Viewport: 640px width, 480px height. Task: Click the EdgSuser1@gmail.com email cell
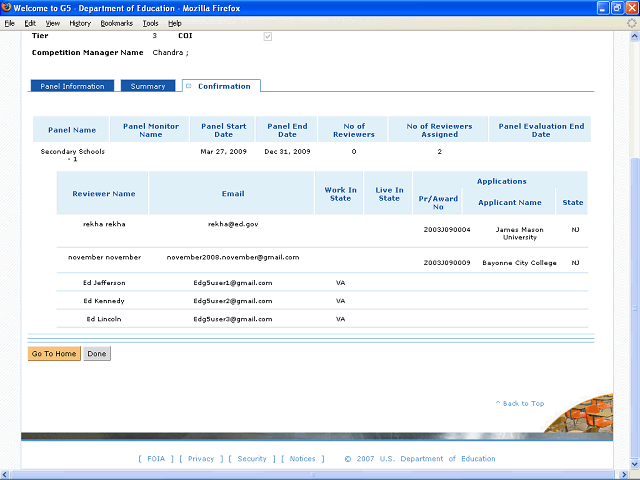[233, 282]
